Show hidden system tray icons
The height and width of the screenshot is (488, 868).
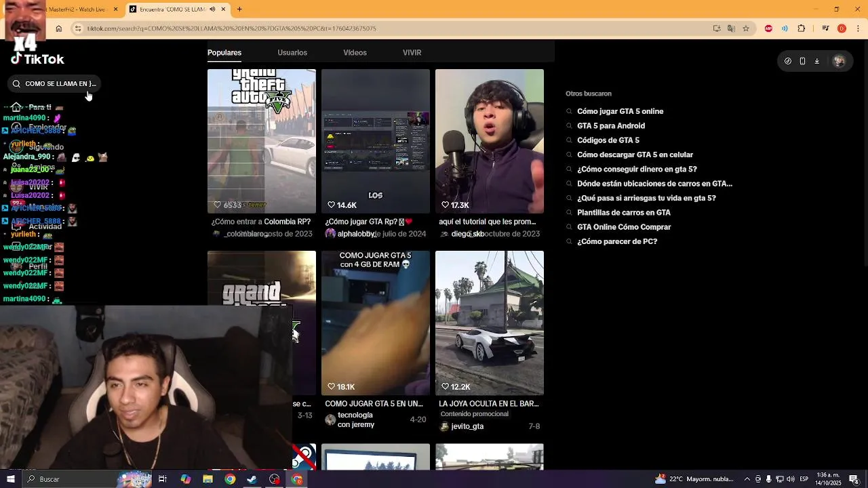(747, 479)
